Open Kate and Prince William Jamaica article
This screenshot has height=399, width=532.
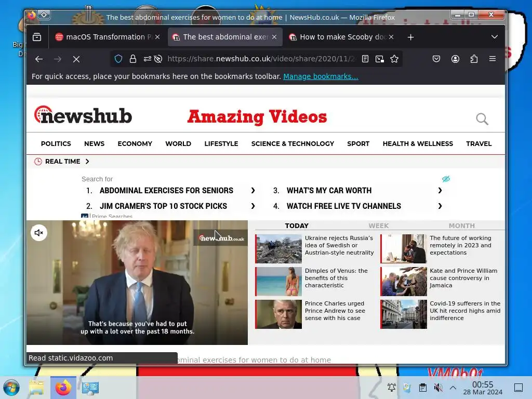(463, 278)
